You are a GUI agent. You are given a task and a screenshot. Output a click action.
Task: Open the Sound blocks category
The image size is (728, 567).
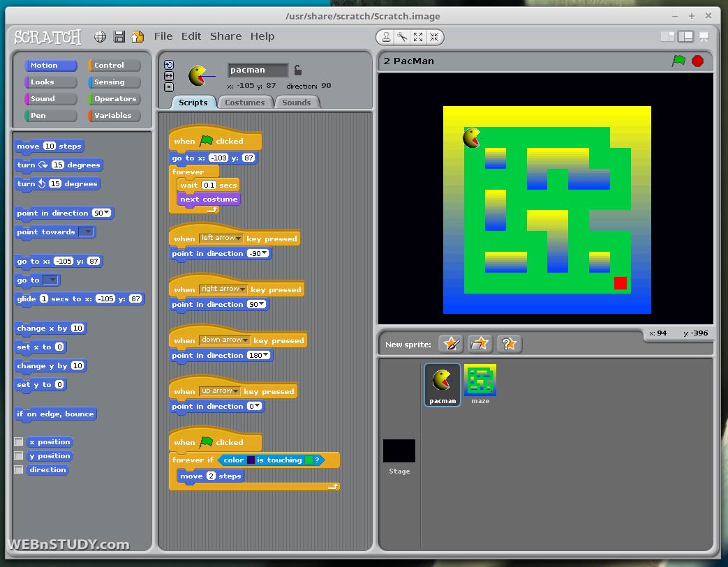pos(51,99)
